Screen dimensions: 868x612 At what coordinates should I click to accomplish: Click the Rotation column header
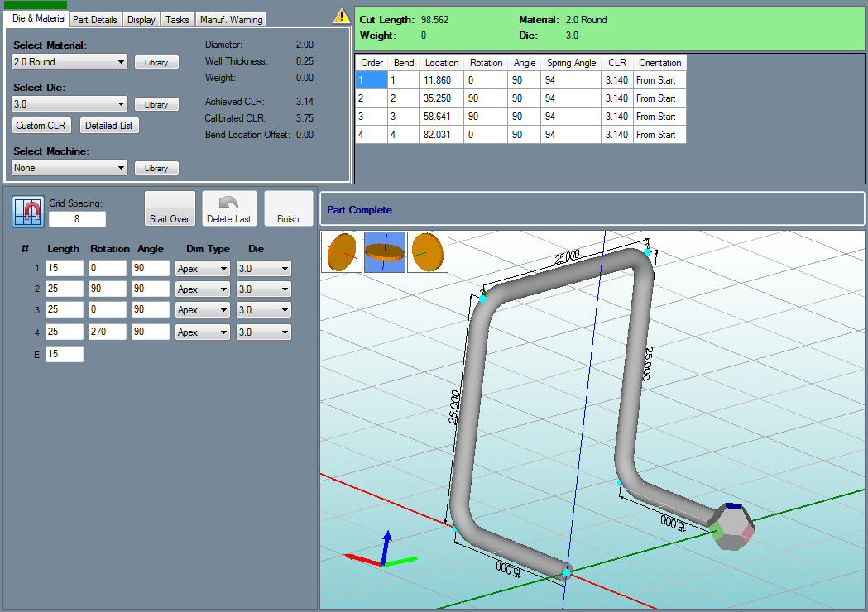tap(486, 63)
